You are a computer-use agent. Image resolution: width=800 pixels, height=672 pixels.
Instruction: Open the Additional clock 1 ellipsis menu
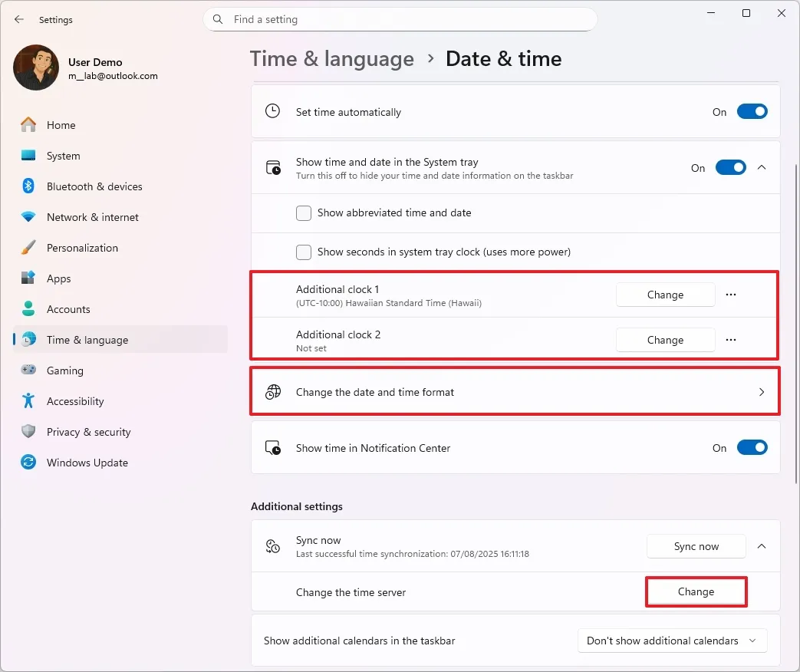click(730, 294)
